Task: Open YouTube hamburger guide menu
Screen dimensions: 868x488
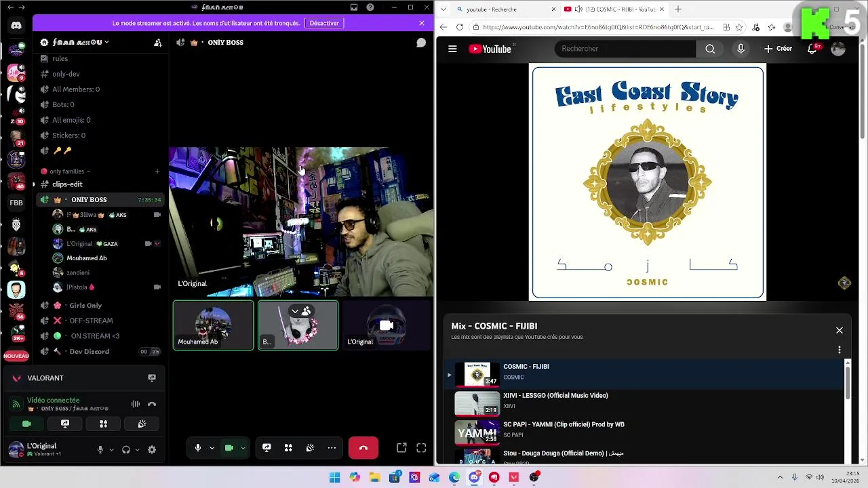Action: (452, 49)
